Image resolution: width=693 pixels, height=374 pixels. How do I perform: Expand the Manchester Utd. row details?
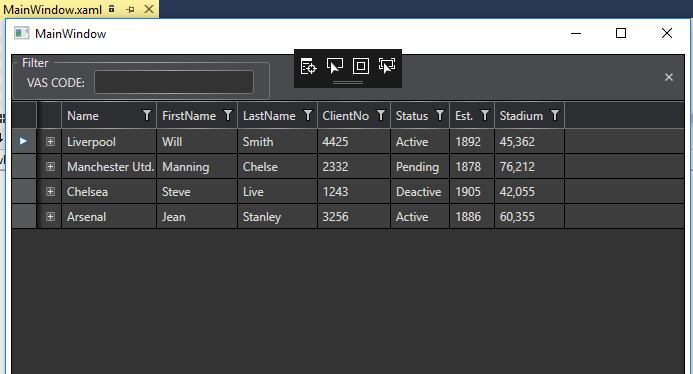pos(50,167)
